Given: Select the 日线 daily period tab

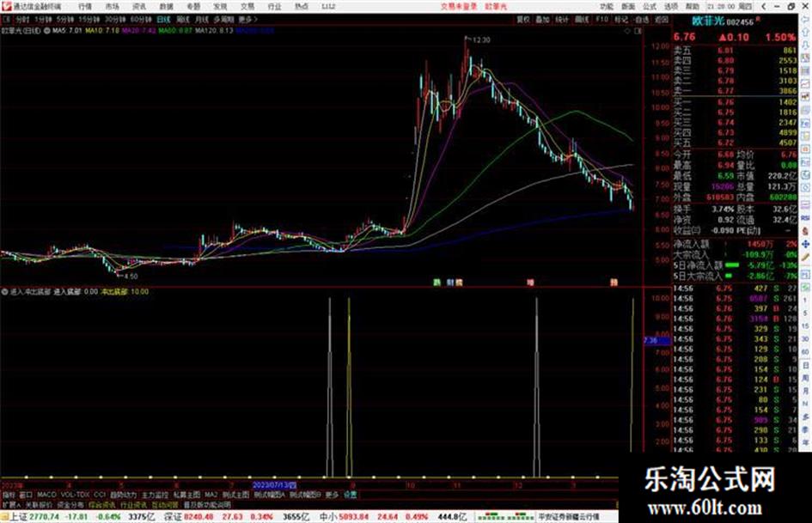Looking at the screenshot, I should (x=163, y=20).
